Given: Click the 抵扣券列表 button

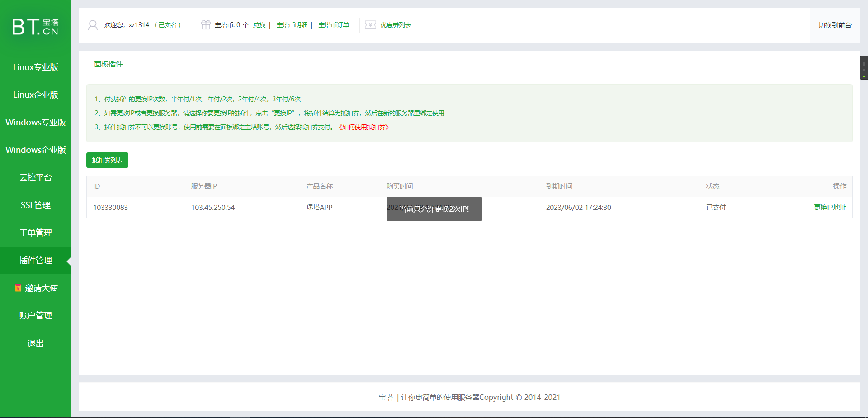Looking at the screenshot, I should [x=107, y=160].
